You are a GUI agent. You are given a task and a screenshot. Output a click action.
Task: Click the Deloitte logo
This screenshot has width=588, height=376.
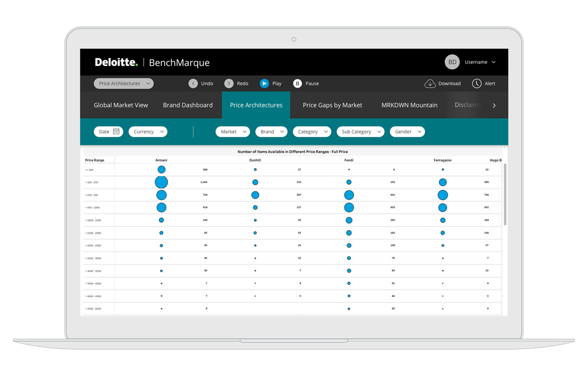(117, 62)
